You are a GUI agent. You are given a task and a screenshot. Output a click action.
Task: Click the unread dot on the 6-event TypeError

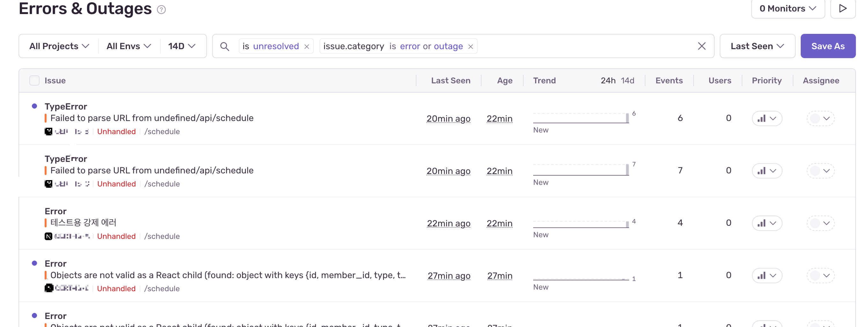point(34,106)
